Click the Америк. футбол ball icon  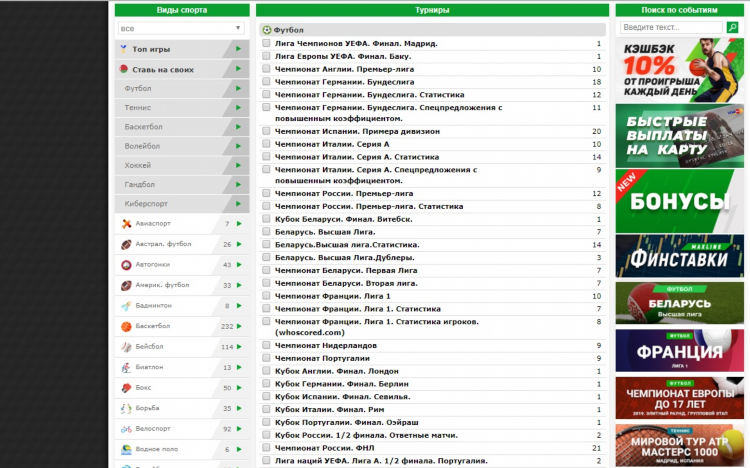click(126, 285)
